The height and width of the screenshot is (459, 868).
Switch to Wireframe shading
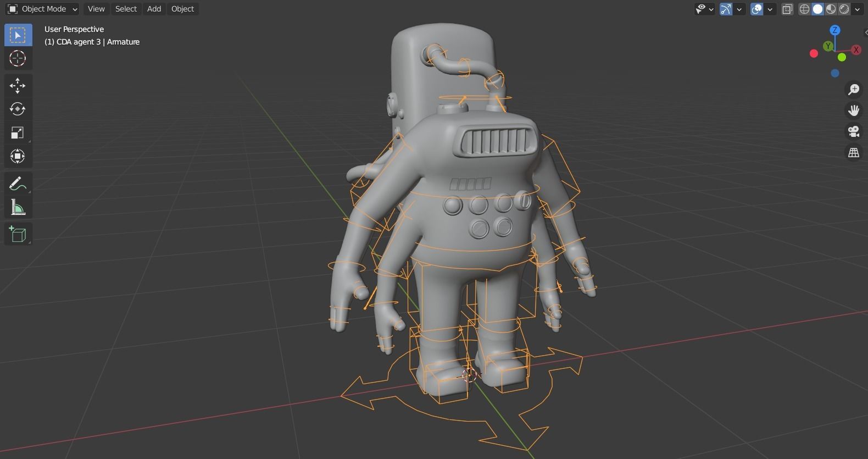tap(804, 9)
